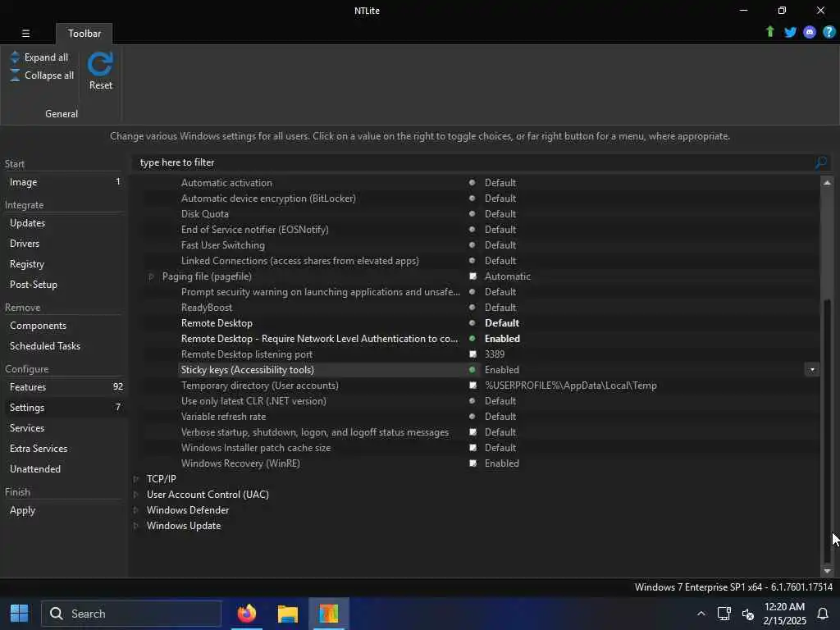Viewport: 840px width, 630px height.
Task: Show hidden system tray icons
Action: [x=701, y=614]
